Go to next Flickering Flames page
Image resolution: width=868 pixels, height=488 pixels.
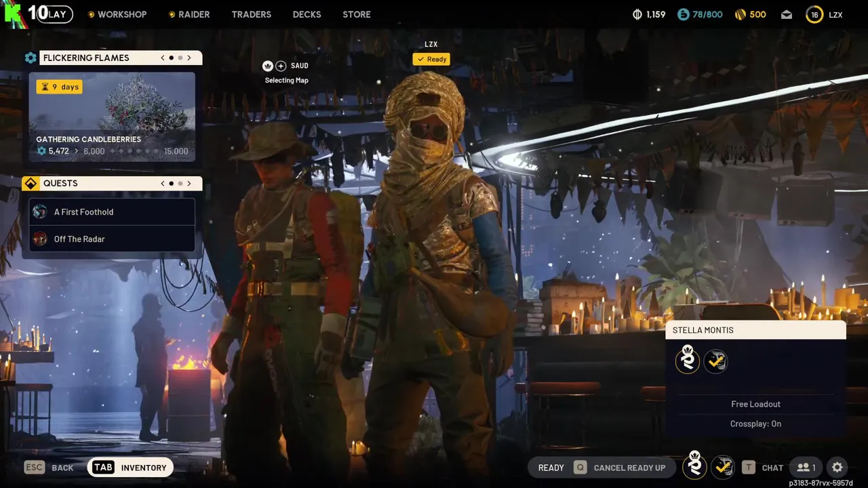(x=189, y=58)
